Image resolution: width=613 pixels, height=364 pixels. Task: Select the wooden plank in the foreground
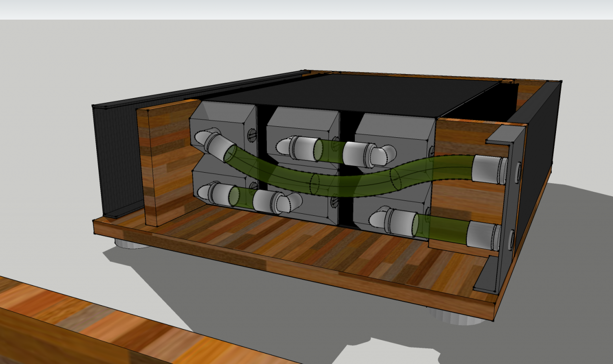pyautogui.click(x=120, y=325)
